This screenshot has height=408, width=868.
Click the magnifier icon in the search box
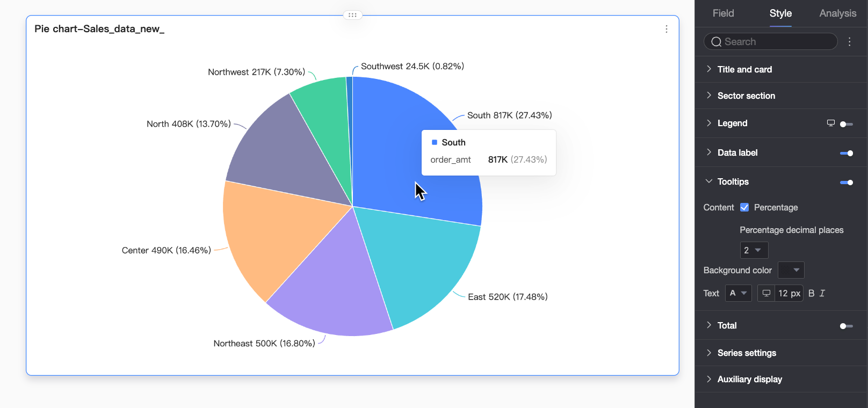tap(716, 42)
